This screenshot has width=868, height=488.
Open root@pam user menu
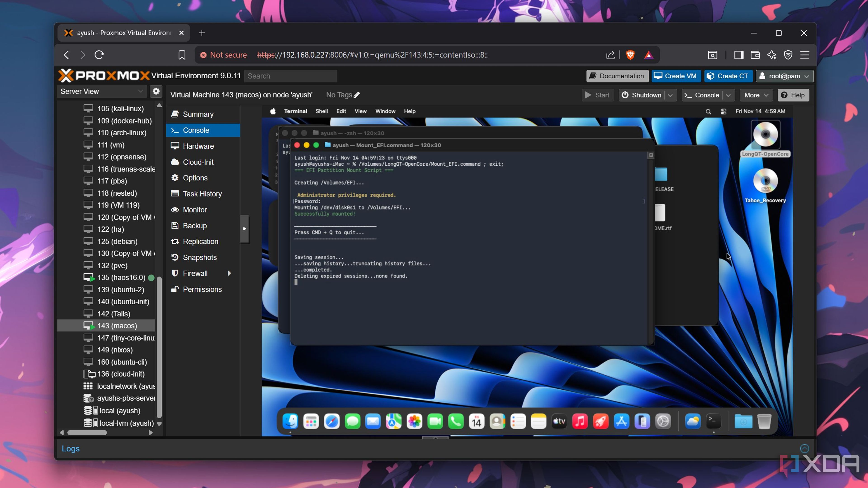(784, 76)
